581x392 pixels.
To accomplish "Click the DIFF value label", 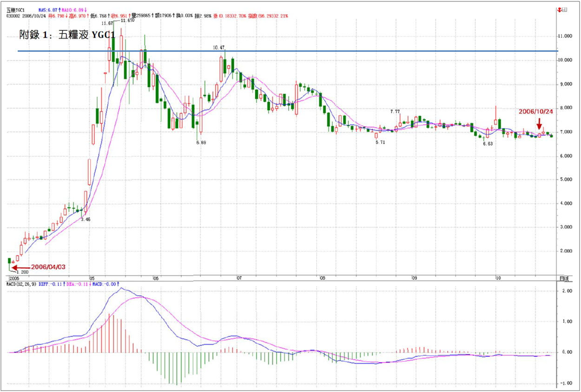I will pyautogui.click(x=49, y=283).
